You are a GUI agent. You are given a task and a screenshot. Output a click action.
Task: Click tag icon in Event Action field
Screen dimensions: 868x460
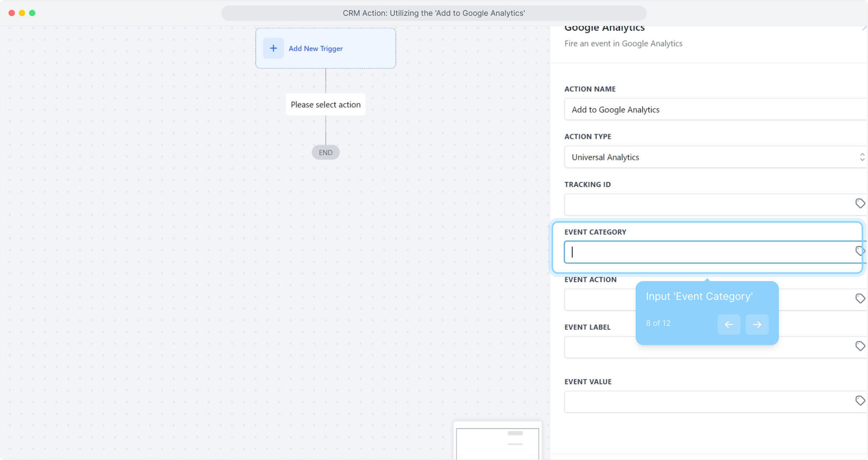pyautogui.click(x=860, y=299)
